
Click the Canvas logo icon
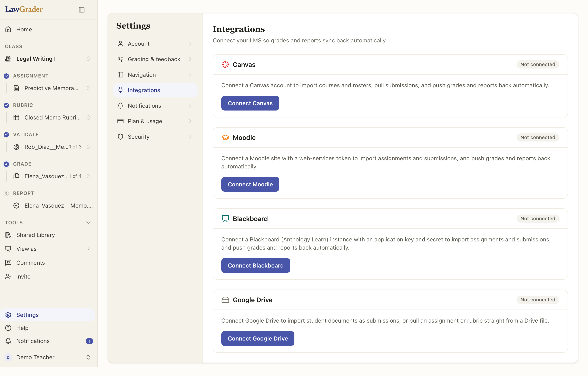coord(225,64)
